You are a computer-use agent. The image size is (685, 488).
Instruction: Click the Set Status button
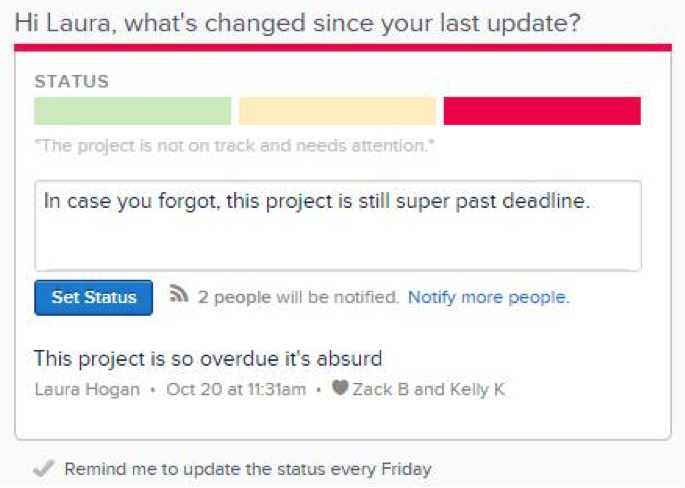click(93, 298)
